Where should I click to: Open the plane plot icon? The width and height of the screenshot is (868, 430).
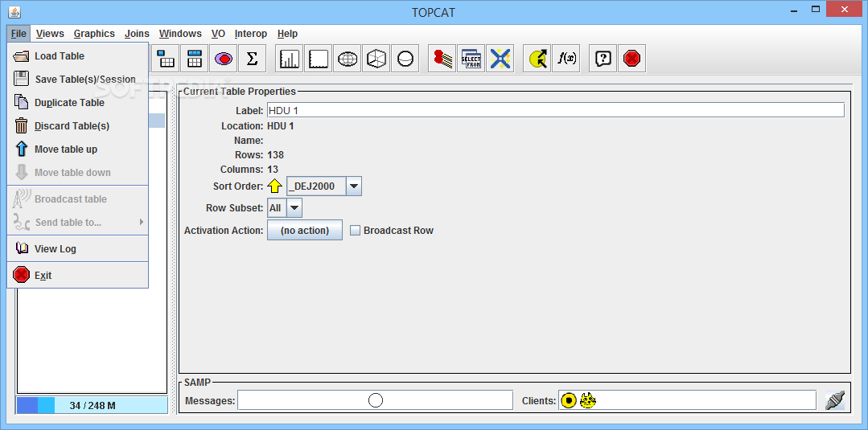coord(319,58)
